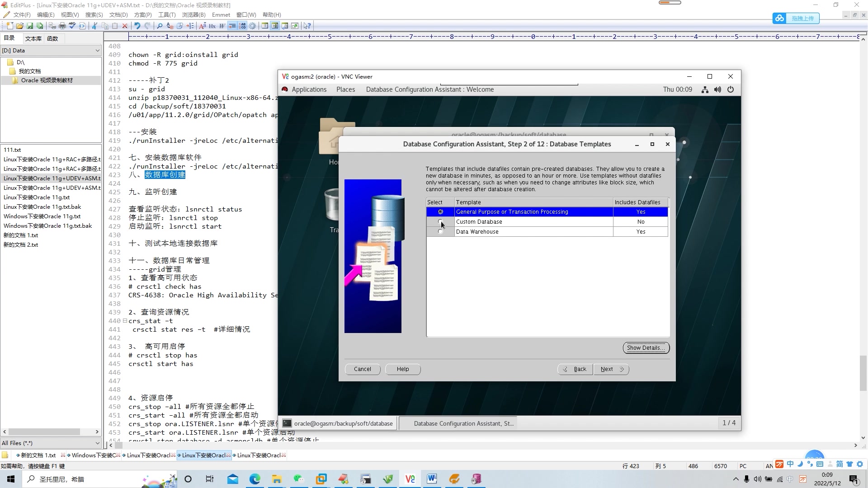Click the context help arrow icon
This screenshot has height=488, width=868.
click(307, 26)
